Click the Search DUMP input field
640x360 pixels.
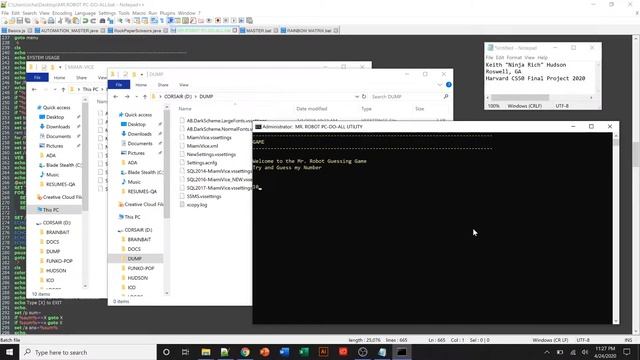(406, 97)
